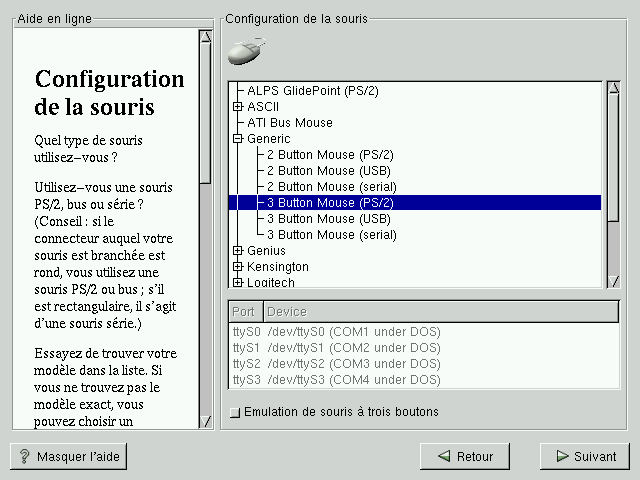Pick 2 Button Mouse (serial)

331,187
